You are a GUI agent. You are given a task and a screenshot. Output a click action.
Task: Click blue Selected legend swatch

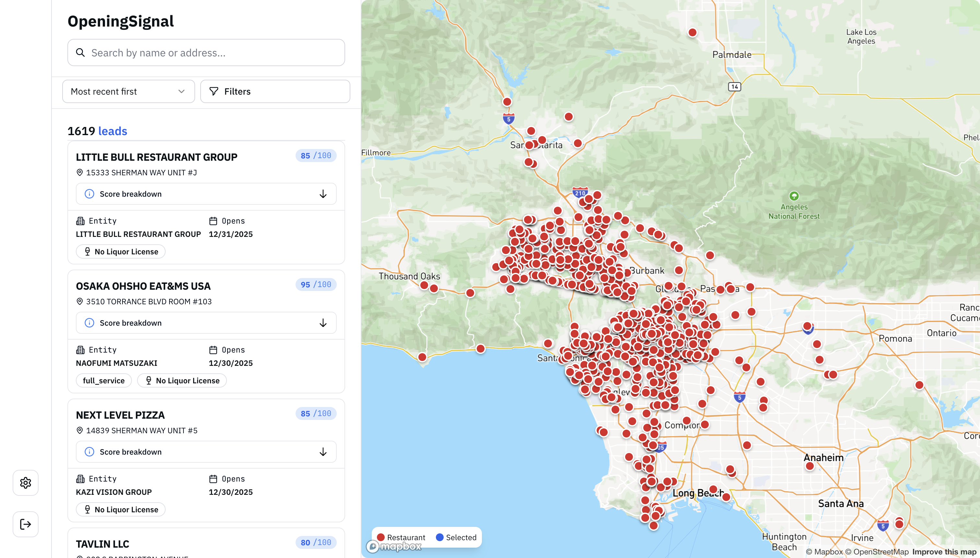point(439,537)
